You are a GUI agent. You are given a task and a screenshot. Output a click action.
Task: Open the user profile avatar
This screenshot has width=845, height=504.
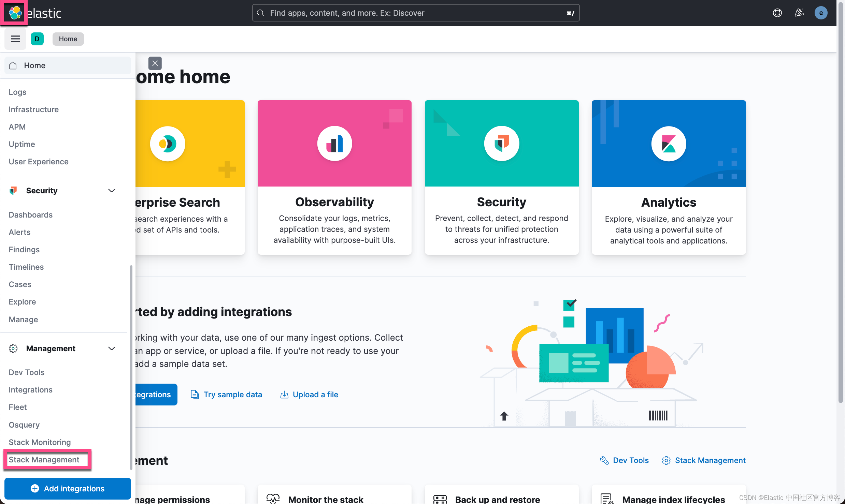tap(821, 13)
